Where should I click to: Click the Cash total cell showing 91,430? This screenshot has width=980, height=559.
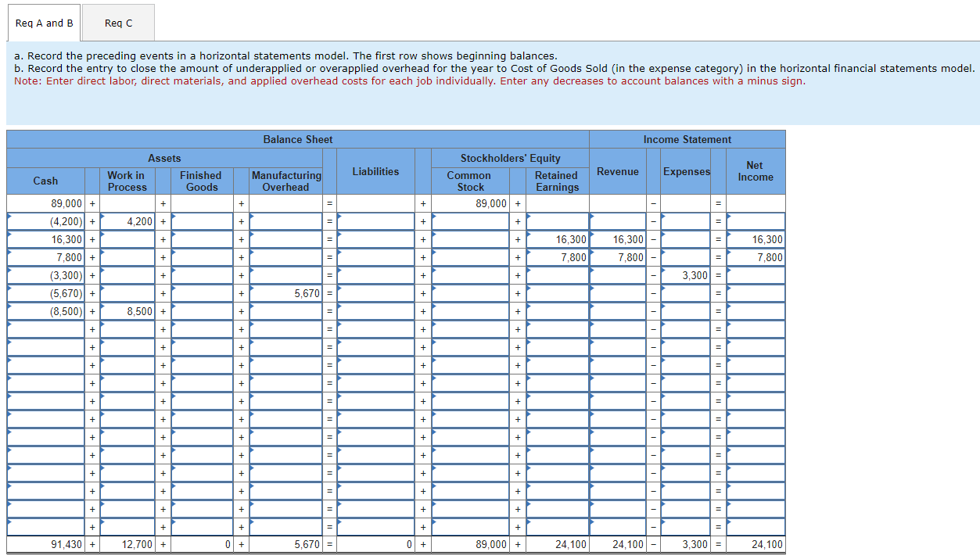pos(45,544)
